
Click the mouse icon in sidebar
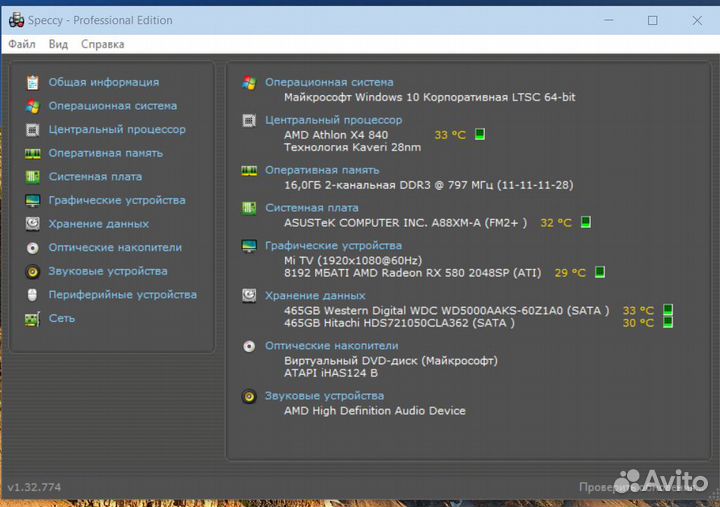[32, 295]
